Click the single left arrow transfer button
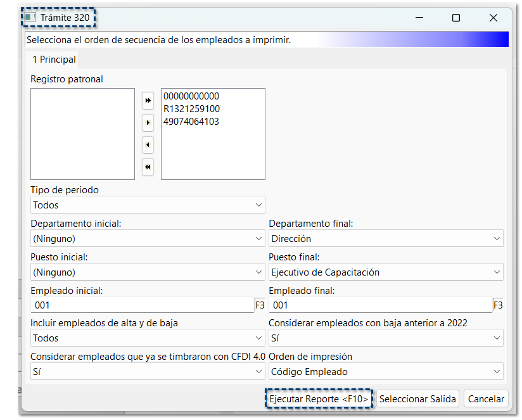This screenshot has height=420, width=522. (x=148, y=145)
